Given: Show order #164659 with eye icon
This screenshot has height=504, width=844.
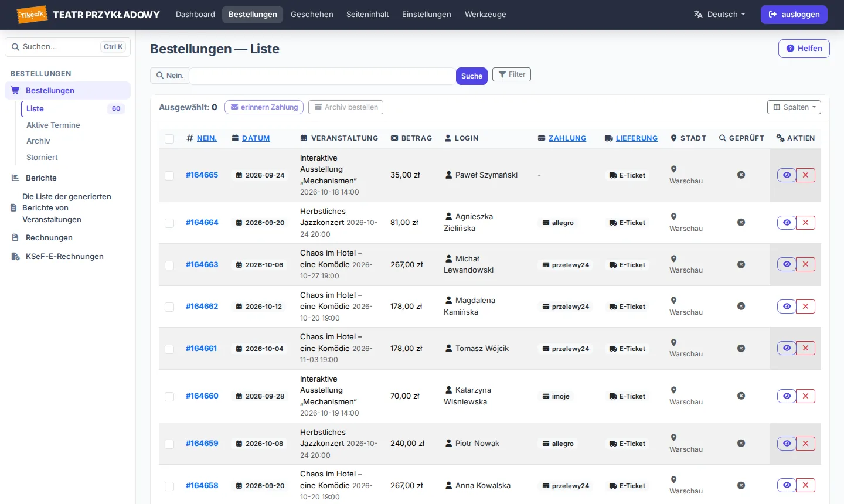Looking at the screenshot, I should pyautogui.click(x=787, y=444).
